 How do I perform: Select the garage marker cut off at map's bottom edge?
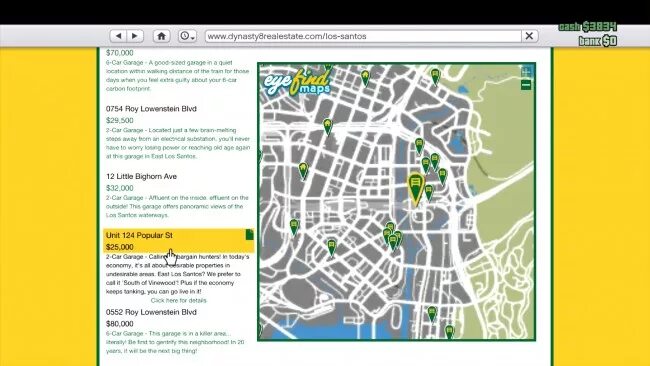pos(449,332)
